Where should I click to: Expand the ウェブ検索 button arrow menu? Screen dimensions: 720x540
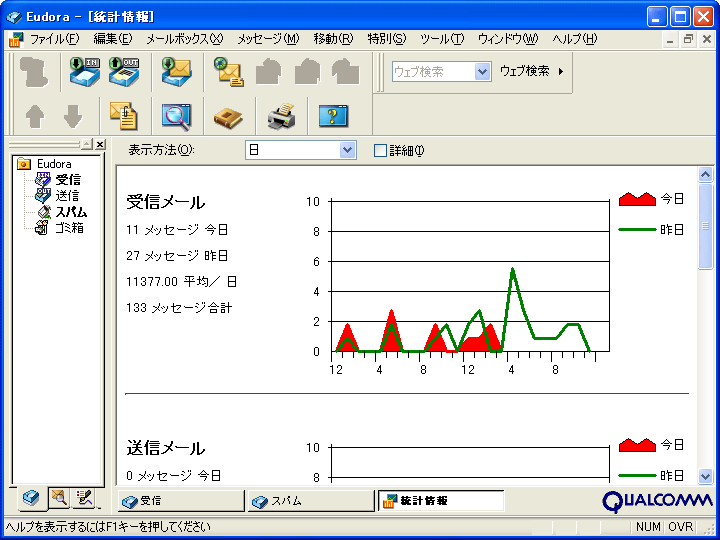point(561,72)
